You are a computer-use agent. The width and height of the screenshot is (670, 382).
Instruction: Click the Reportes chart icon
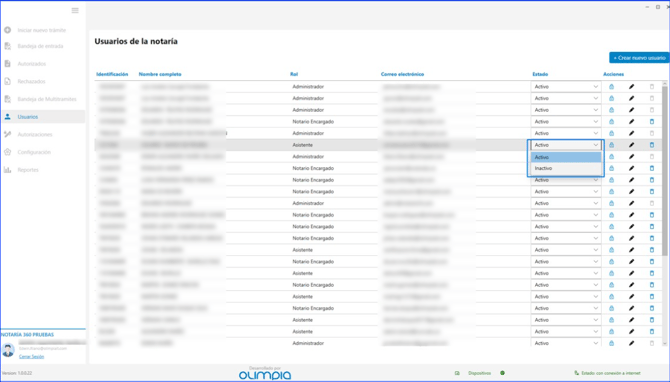click(x=7, y=170)
